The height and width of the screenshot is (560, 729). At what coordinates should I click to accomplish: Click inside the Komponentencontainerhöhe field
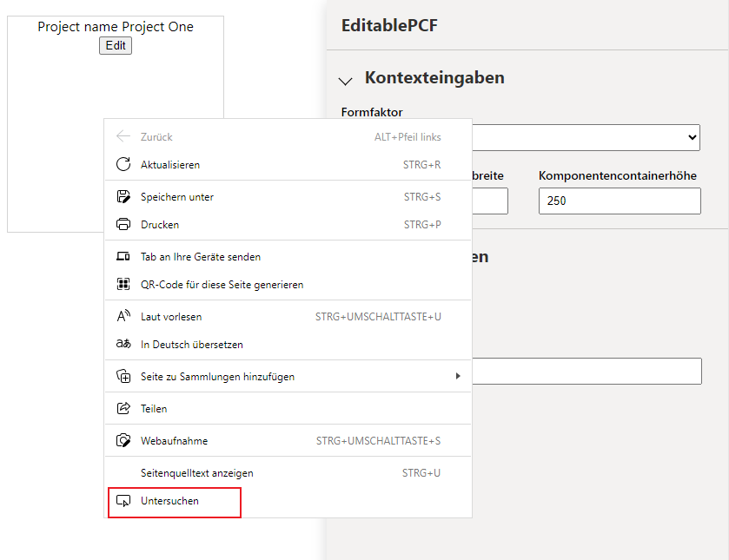coord(619,201)
